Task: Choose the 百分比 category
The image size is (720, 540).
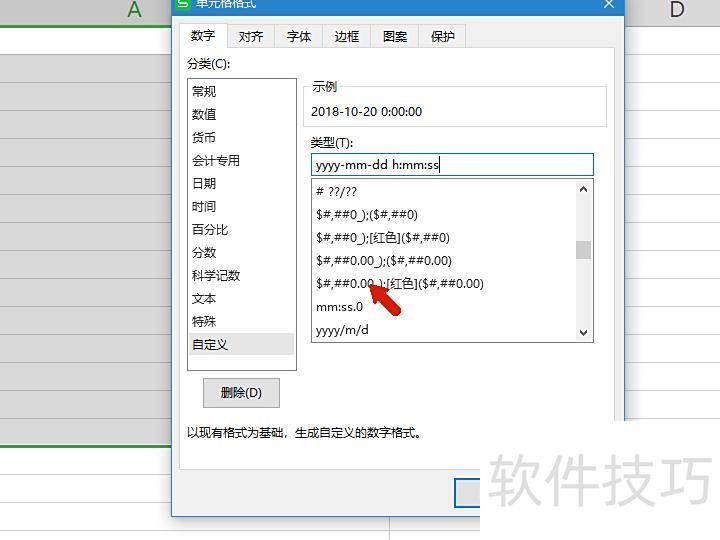Action: click(x=210, y=229)
